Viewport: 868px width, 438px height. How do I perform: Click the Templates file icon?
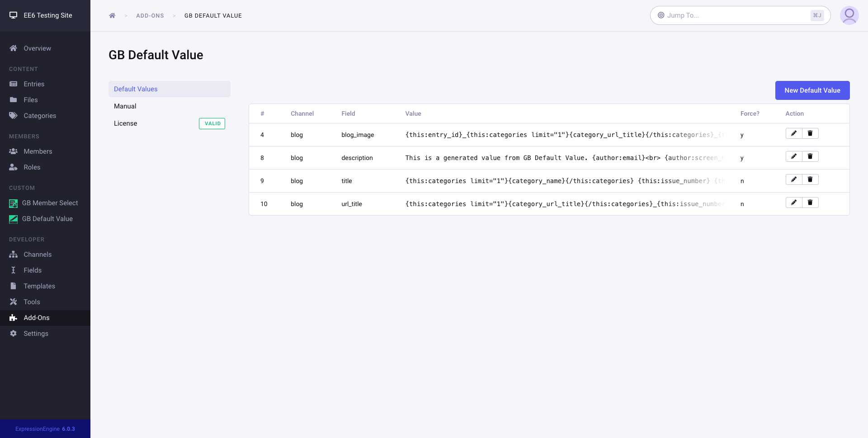[14, 286]
